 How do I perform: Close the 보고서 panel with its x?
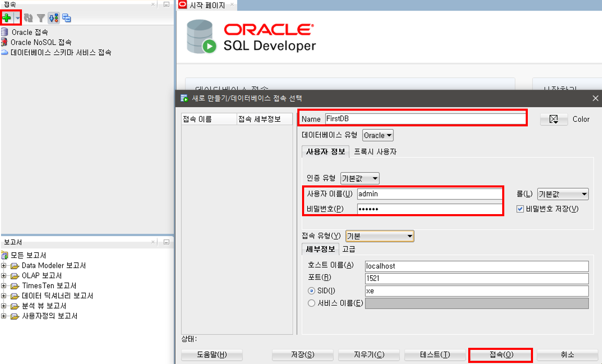153,242
